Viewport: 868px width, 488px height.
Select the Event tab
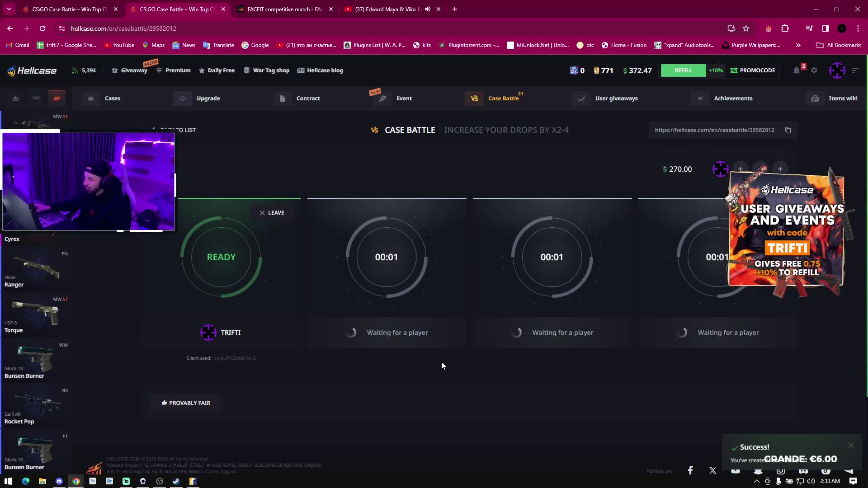tap(393, 99)
